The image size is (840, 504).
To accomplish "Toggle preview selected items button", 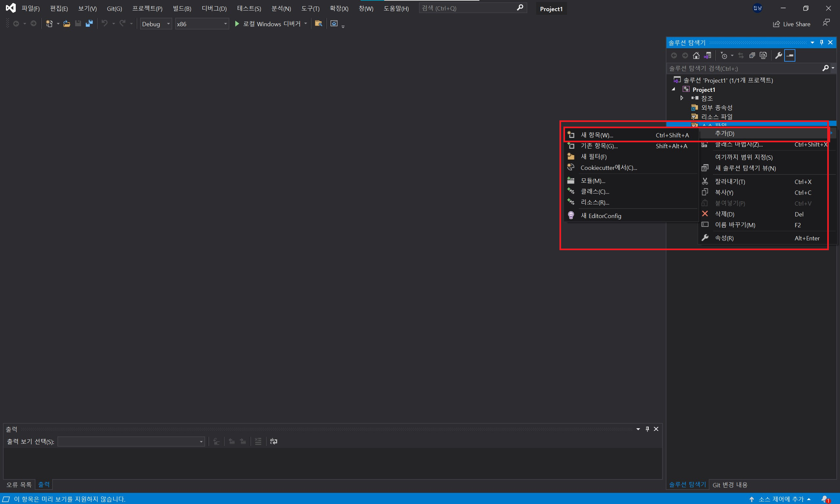I will pos(790,55).
